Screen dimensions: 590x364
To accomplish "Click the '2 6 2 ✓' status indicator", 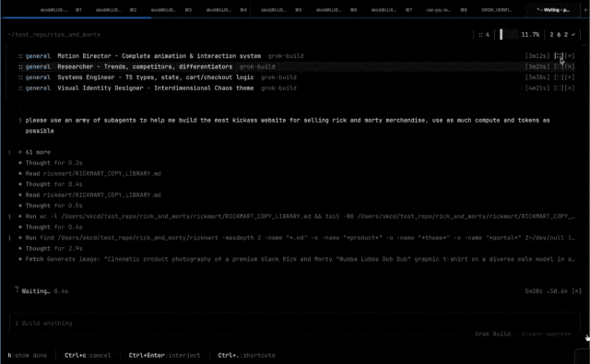I will click(562, 35).
